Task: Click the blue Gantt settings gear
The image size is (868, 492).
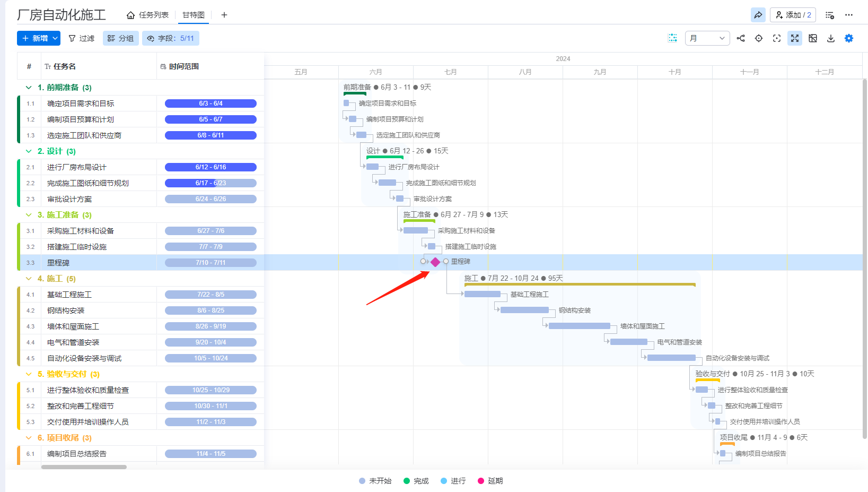Action: tap(848, 38)
